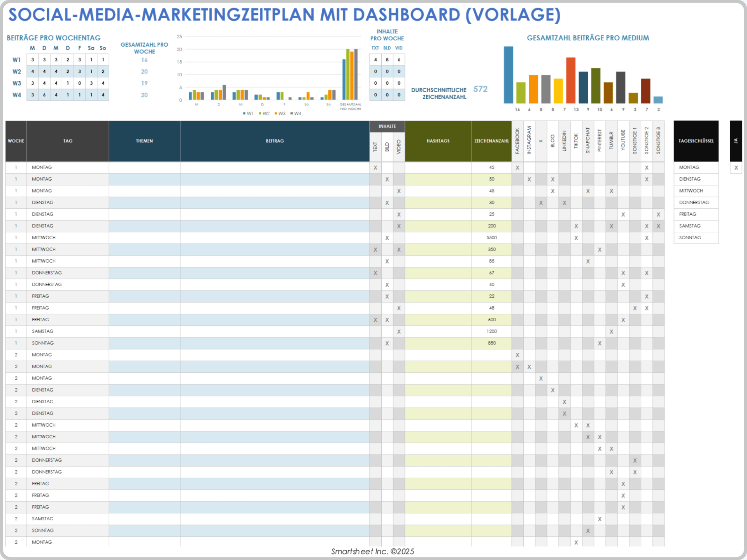The height and width of the screenshot is (560, 747).
Task: Select the INHALTE PRO WOCHE heading
Action: click(x=387, y=35)
